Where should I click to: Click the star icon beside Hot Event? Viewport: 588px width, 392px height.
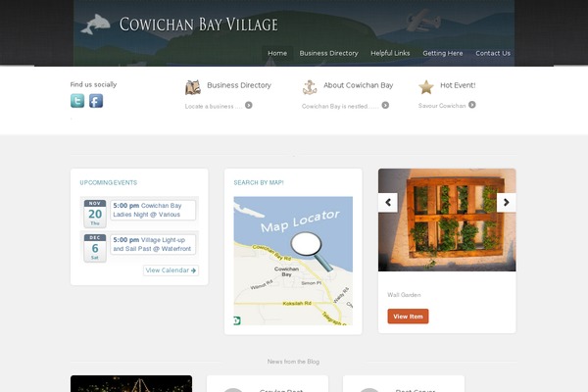(426, 87)
